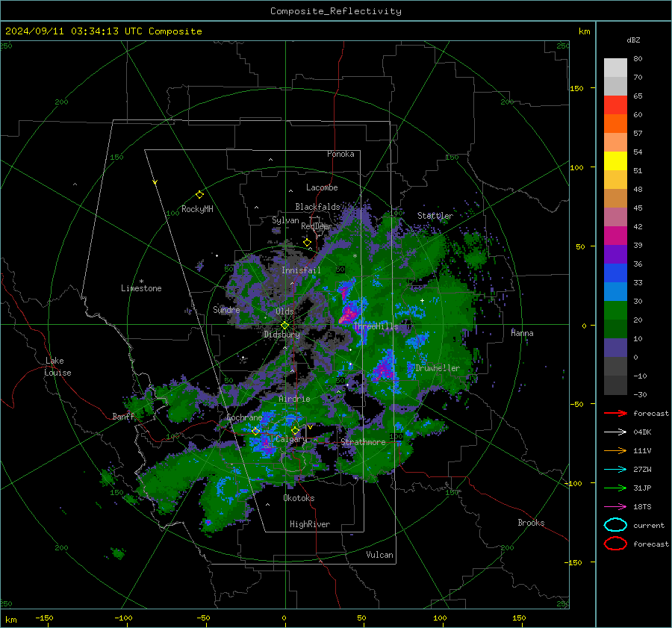Screen dimensions: 672x628
Task: Click the 150 tick on bottom axis
Action: [519, 618]
